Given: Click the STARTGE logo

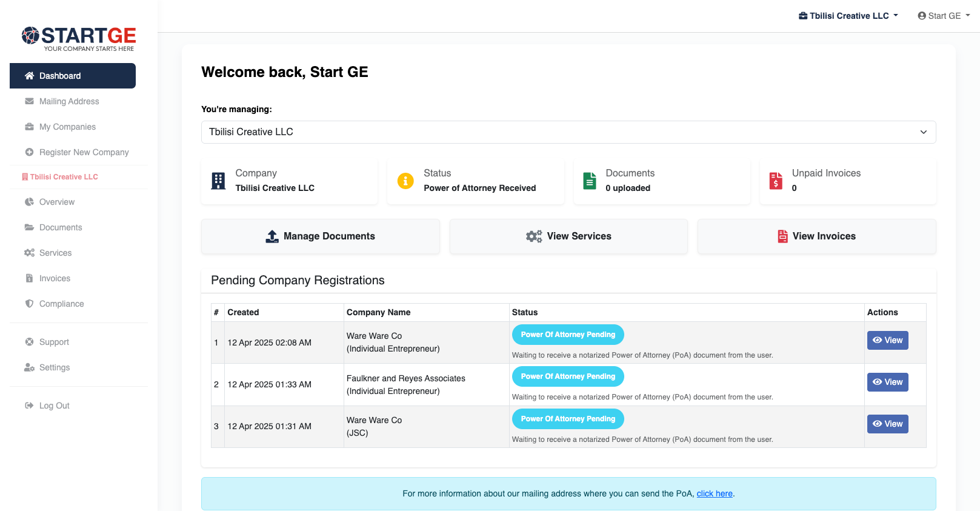Looking at the screenshot, I should pos(79,39).
